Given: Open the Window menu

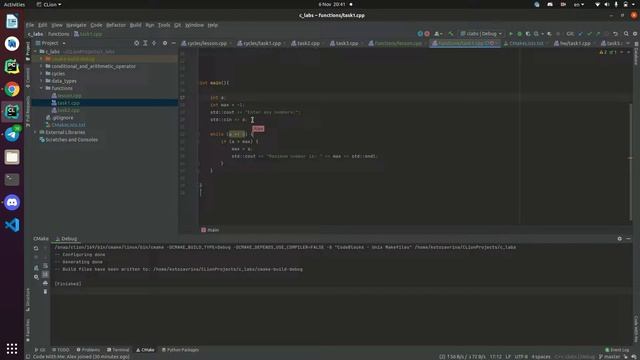Looking at the screenshot, I should pyautogui.click(x=194, y=25).
